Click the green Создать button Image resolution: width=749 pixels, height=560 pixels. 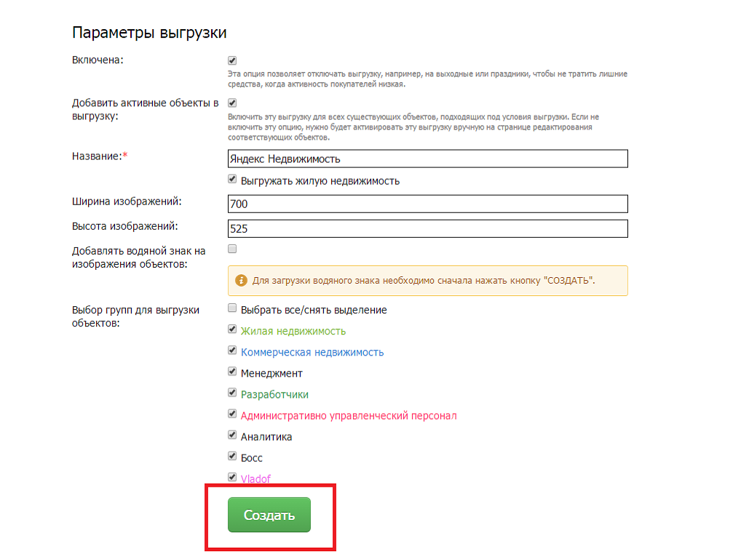tap(269, 515)
